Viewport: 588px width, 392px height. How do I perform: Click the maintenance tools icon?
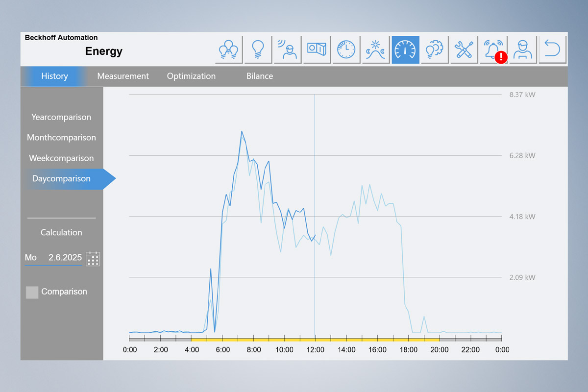(x=464, y=49)
